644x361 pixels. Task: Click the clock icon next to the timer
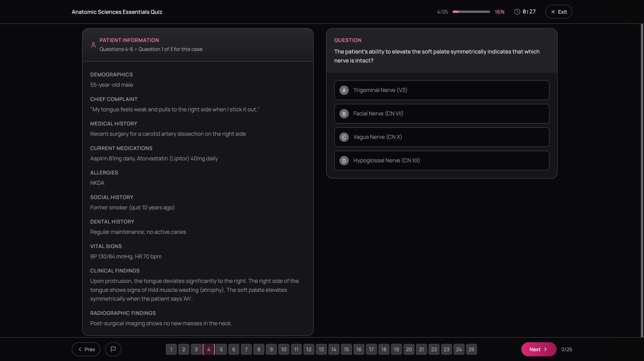click(x=517, y=12)
